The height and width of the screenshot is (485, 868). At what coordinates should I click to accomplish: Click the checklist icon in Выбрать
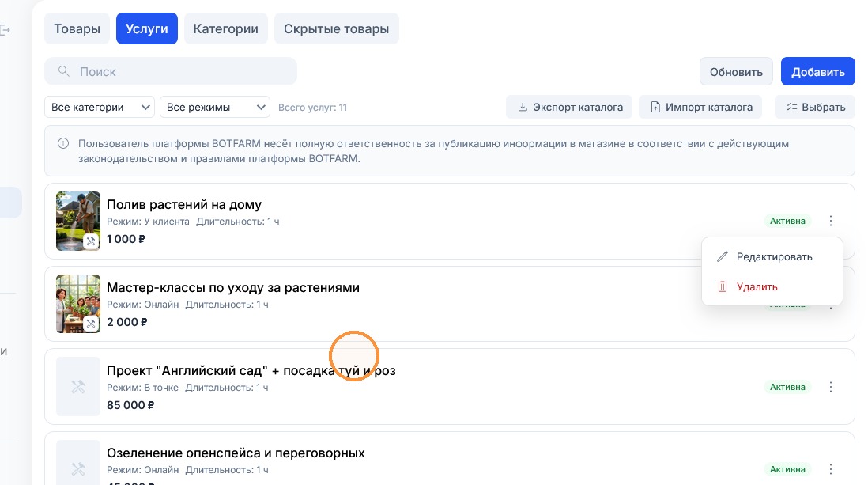tap(791, 107)
